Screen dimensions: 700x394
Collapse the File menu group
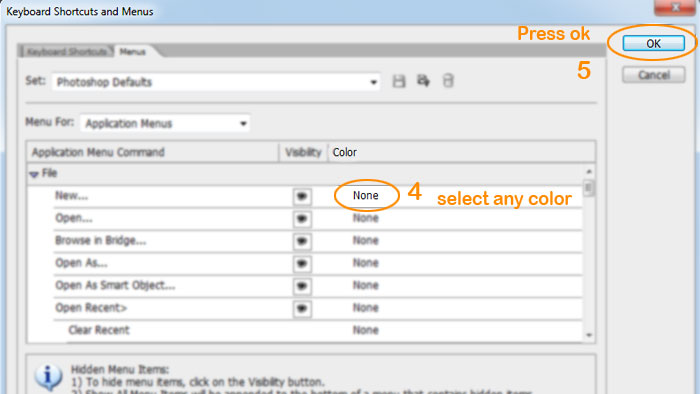coord(34,174)
